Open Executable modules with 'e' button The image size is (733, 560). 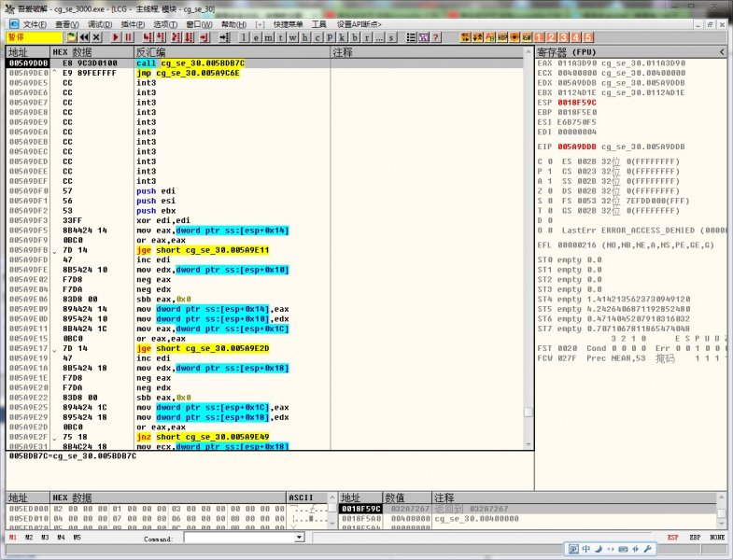point(256,37)
